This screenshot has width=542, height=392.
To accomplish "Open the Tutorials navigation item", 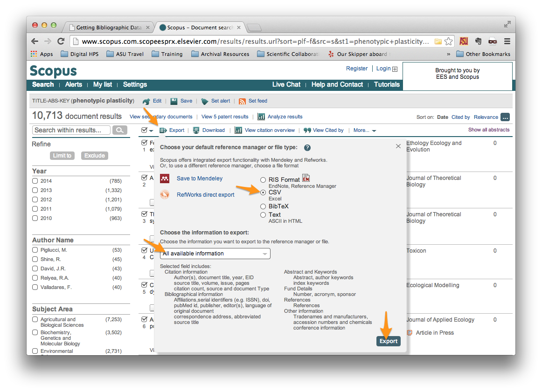I will click(387, 85).
